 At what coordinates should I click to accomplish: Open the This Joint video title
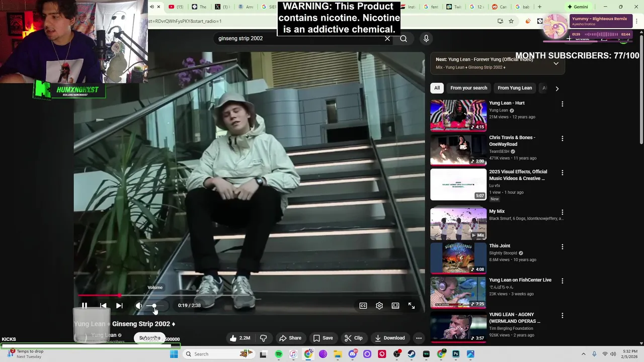pos(500,246)
